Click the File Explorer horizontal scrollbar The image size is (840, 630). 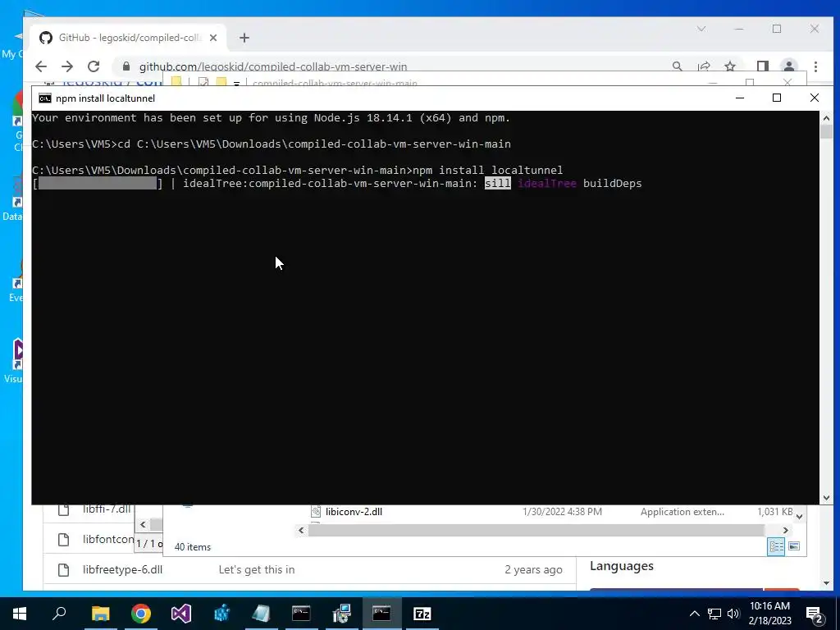point(536,530)
